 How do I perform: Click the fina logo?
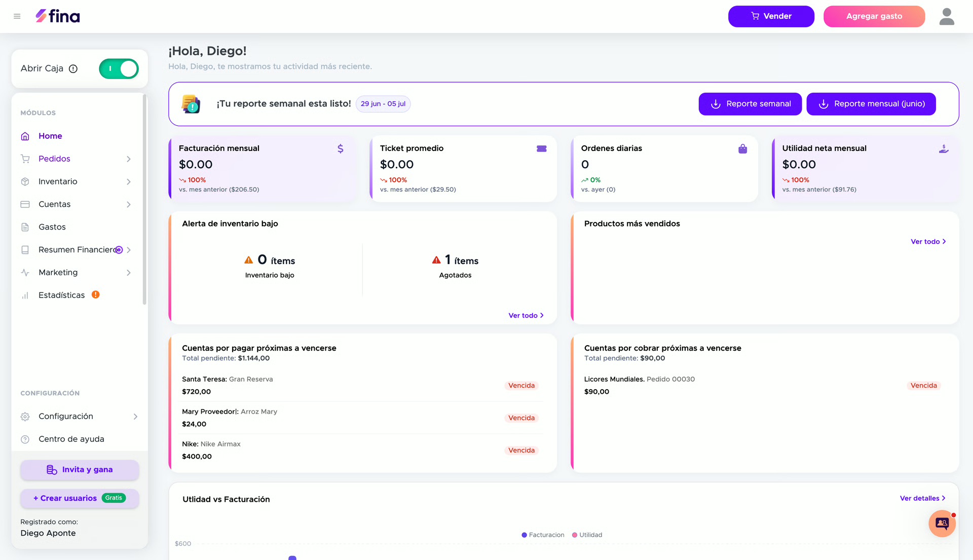point(57,16)
